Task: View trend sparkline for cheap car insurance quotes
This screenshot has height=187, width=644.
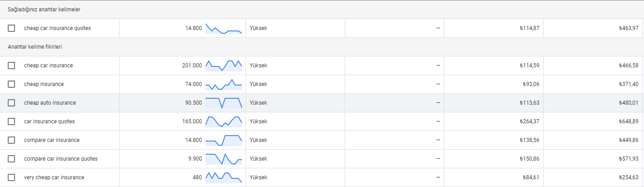Action: 224,28
